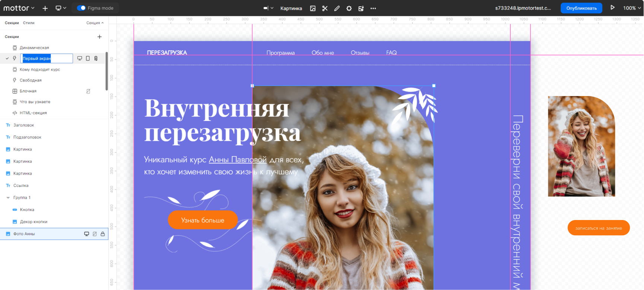Click the Программа menu item on canvas
The image size is (644, 290).
click(280, 53)
